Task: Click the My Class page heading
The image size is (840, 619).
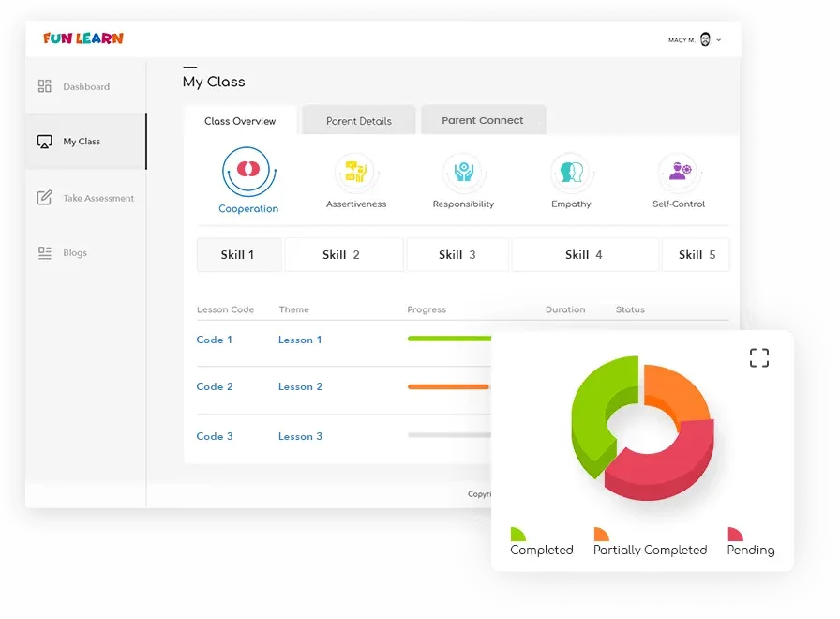Action: (214, 82)
